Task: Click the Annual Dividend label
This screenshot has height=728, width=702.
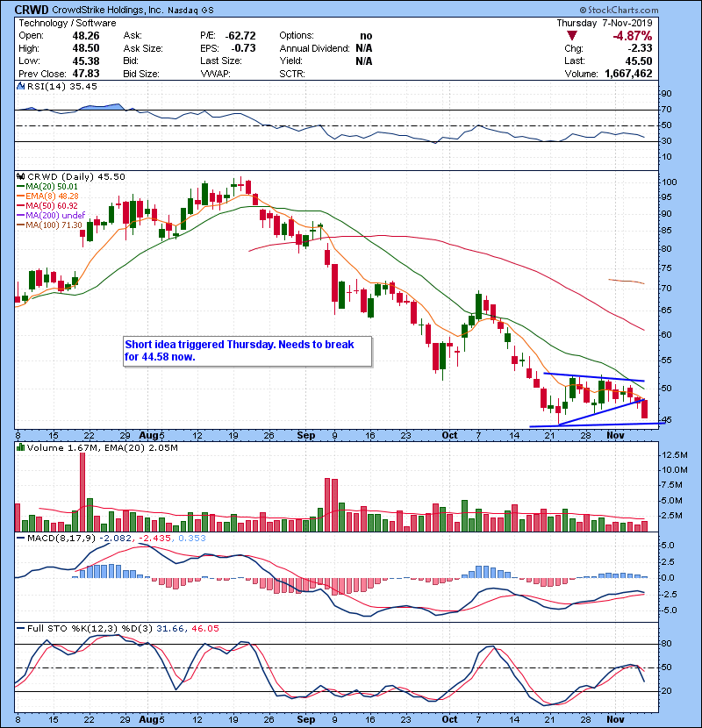Action: 314,48
